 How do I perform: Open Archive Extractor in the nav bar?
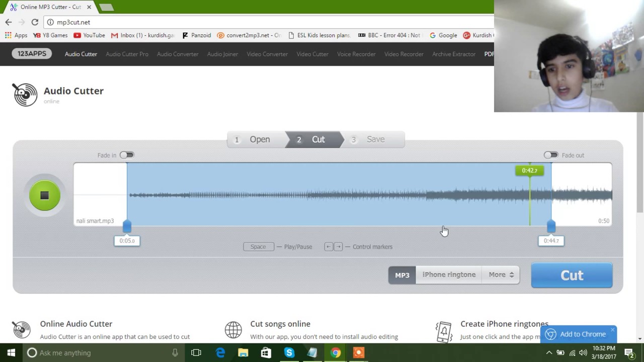[454, 54]
